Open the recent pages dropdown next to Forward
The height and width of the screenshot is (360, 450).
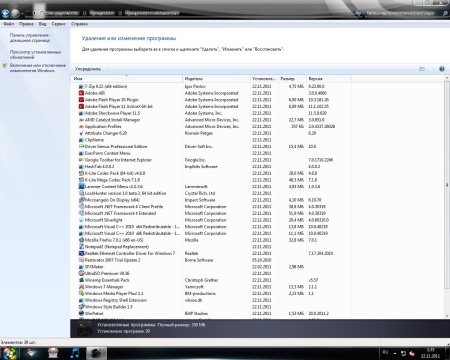coord(22,13)
